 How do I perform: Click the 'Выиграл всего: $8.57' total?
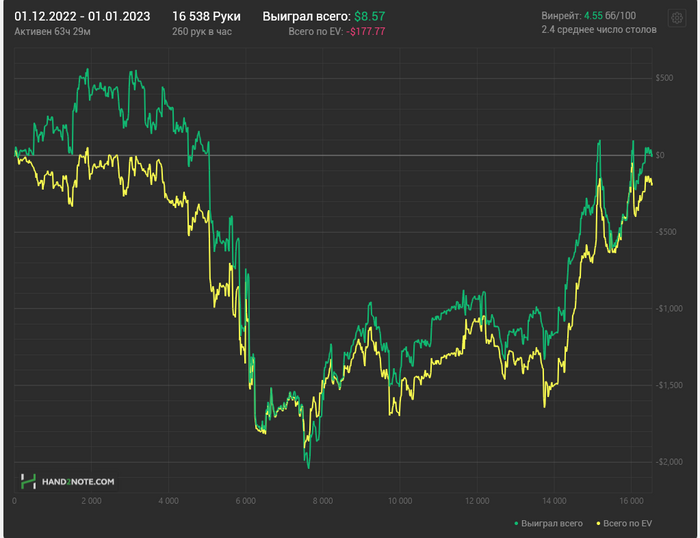click(x=324, y=17)
